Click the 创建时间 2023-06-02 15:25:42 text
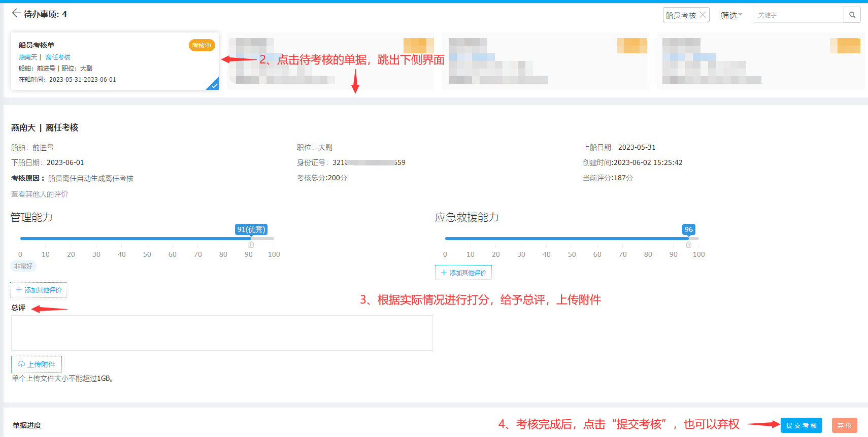Screen dimensions: 868x437 pyautogui.click(x=632, y=162)
